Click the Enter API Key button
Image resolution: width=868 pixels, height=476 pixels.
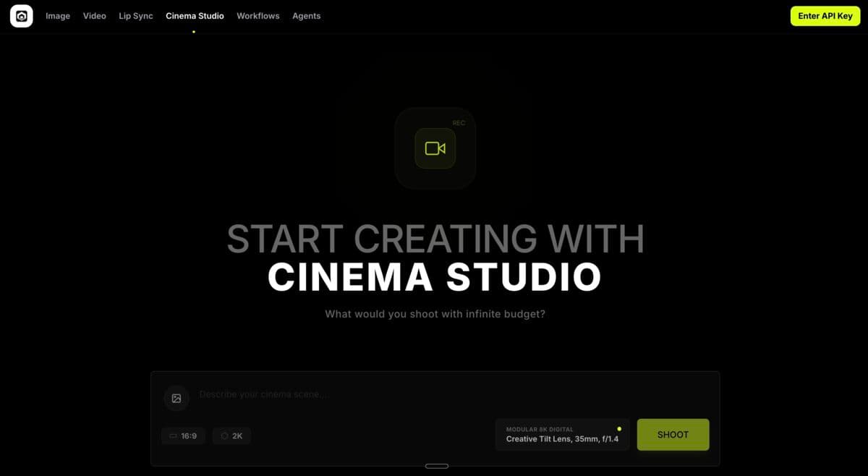(x=825, y=16)
